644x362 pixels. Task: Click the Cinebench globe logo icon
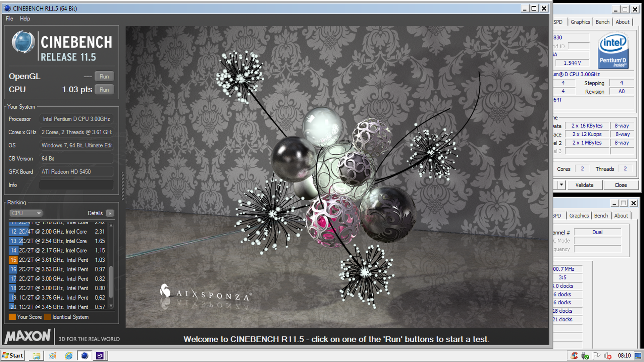(x=23, y=42)
